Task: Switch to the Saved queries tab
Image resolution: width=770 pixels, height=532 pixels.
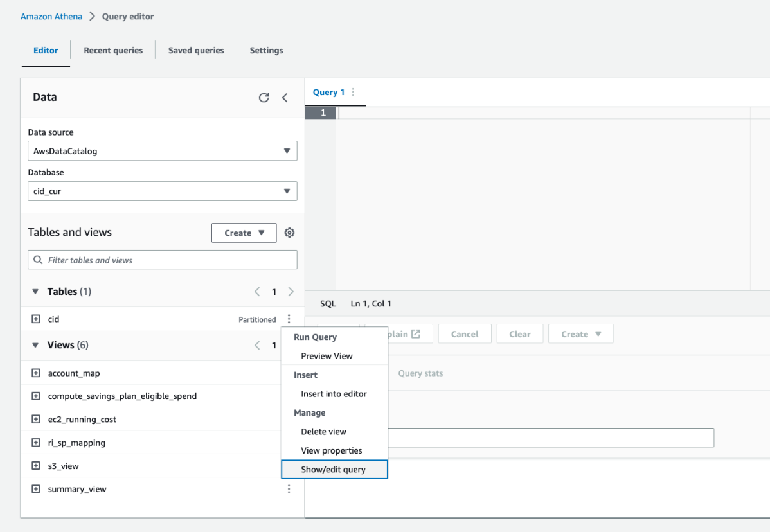Action: [195, 50]
